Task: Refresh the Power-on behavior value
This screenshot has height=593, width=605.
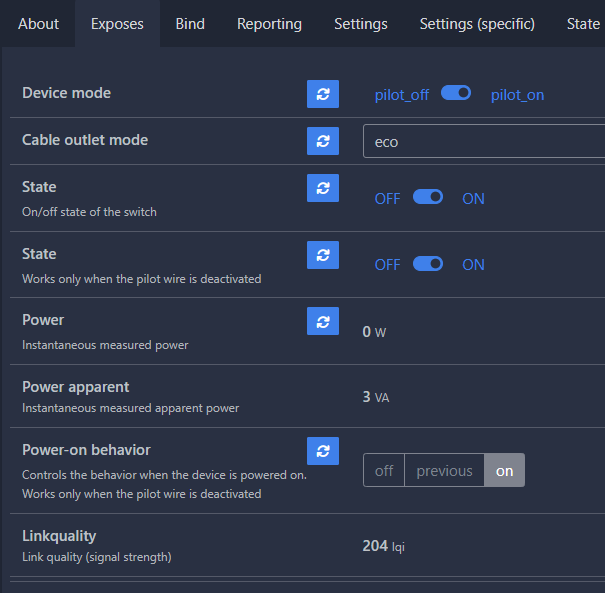Action: (323, 451)
